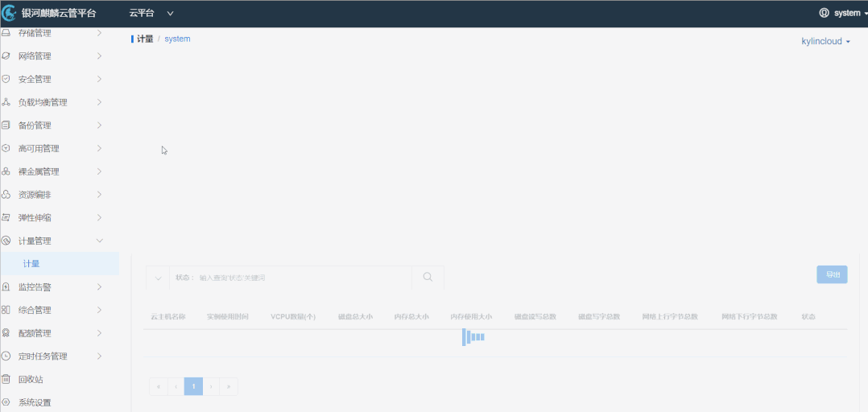Click the Kylin cloud platform logo icon
The width and height of the screenshot is (868, 412).
(8, 13)
